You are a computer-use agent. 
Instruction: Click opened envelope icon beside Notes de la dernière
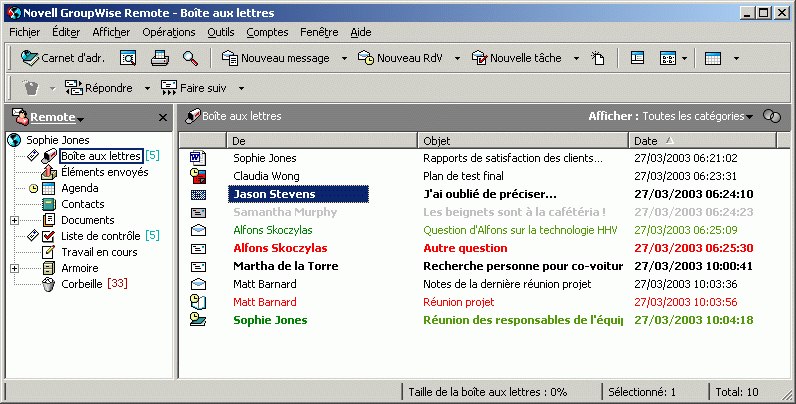(x=198, y=284)
